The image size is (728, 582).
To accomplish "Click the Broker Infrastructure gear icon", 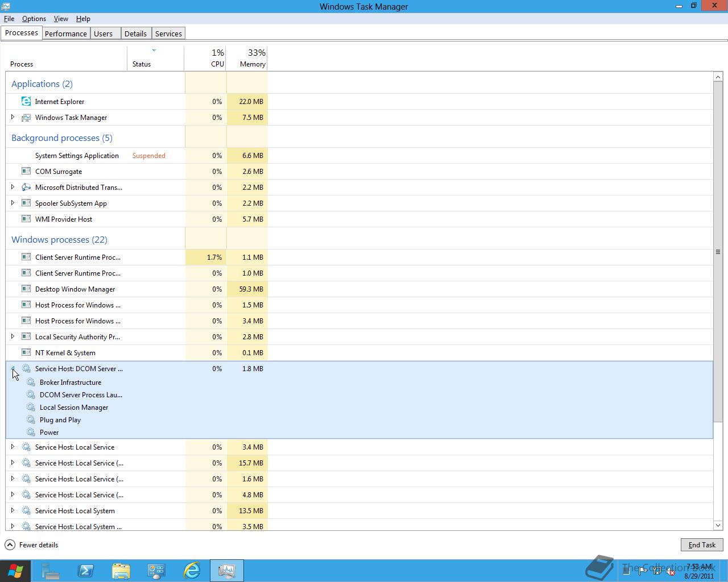I will (x=31, y=382).
